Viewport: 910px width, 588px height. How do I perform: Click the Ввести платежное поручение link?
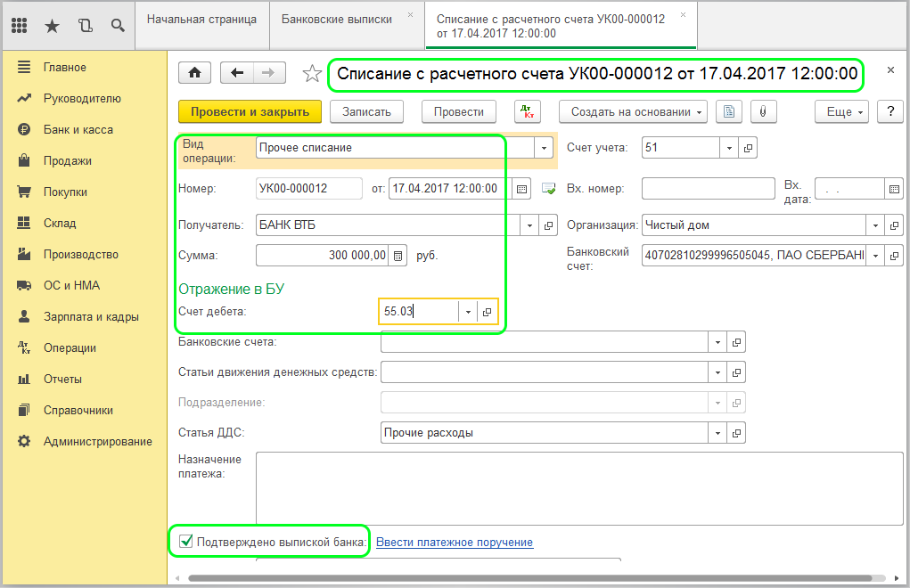[x=455, y=542]
